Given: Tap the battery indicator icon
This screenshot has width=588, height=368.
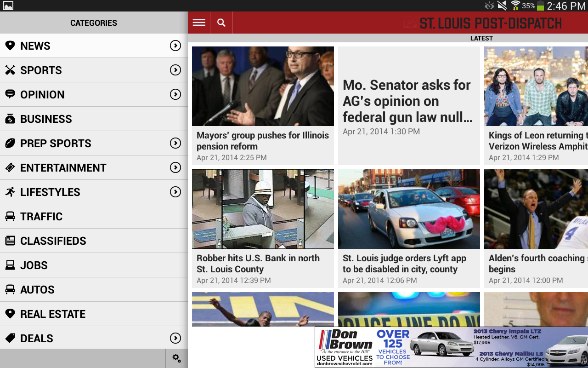Looking at the screenshot, I should 540,6.
